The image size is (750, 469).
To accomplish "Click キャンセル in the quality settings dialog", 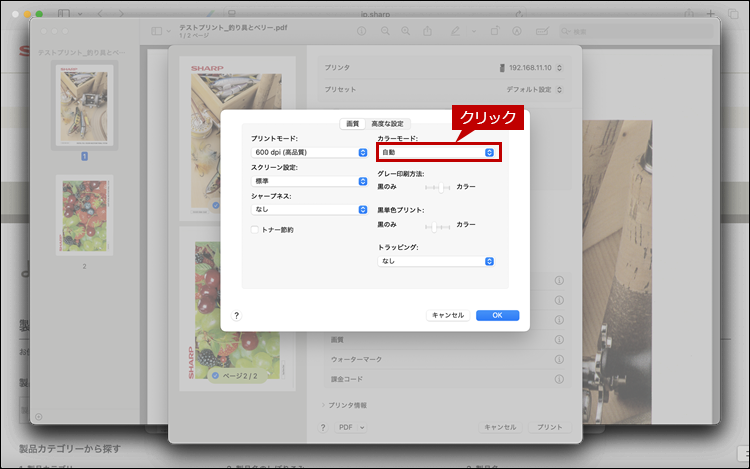I will 446,315.
